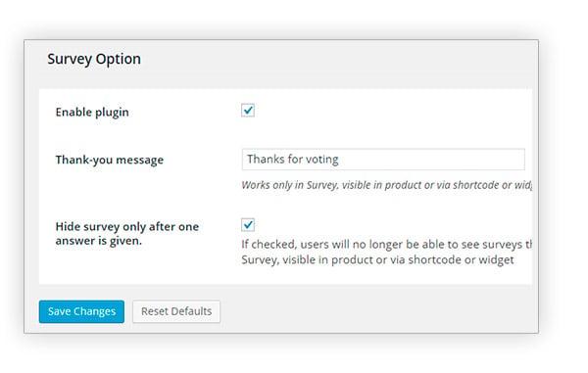The width and height of the screenshot is (588, 373).
Task: Click the Reset Defaults button
Action: point(176,311)
